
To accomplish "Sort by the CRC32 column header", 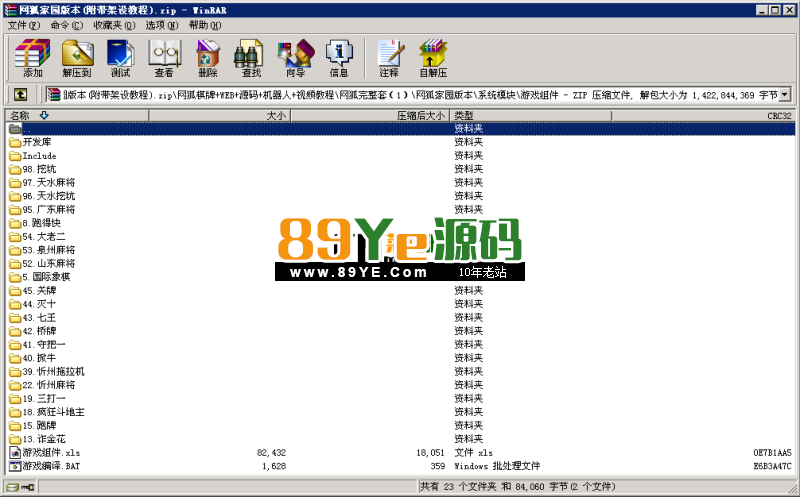I will point(703,116).
